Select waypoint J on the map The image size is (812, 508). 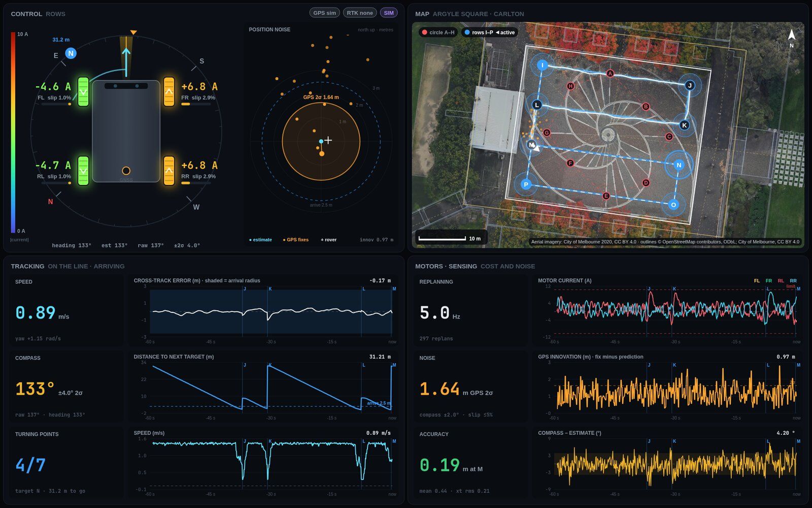(x=690, y=85)
